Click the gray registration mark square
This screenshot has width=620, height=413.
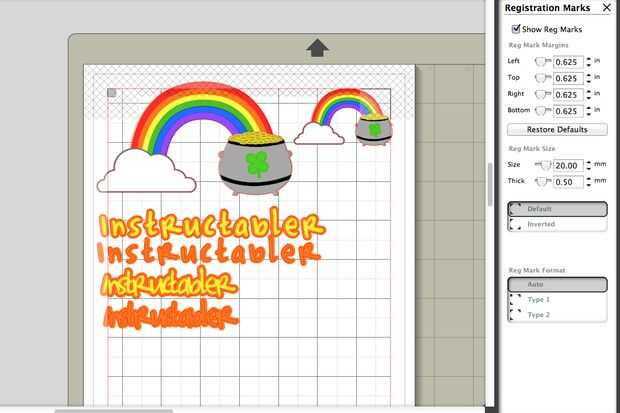(112, 93)
